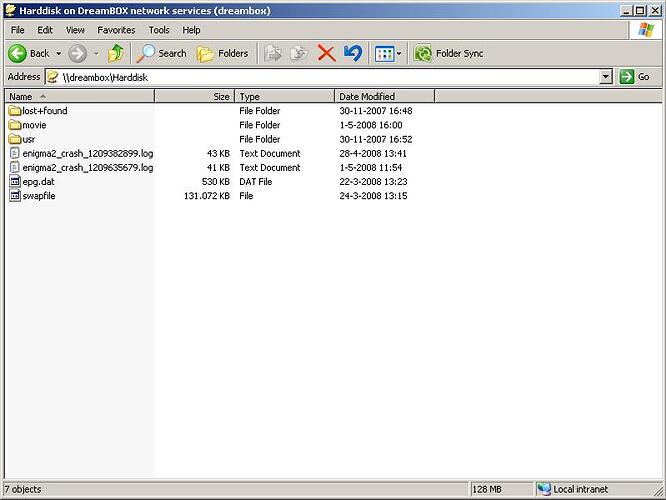Open the Search pane
The width and height of the screenshot is (666, 500).
[x=161, y=54]
